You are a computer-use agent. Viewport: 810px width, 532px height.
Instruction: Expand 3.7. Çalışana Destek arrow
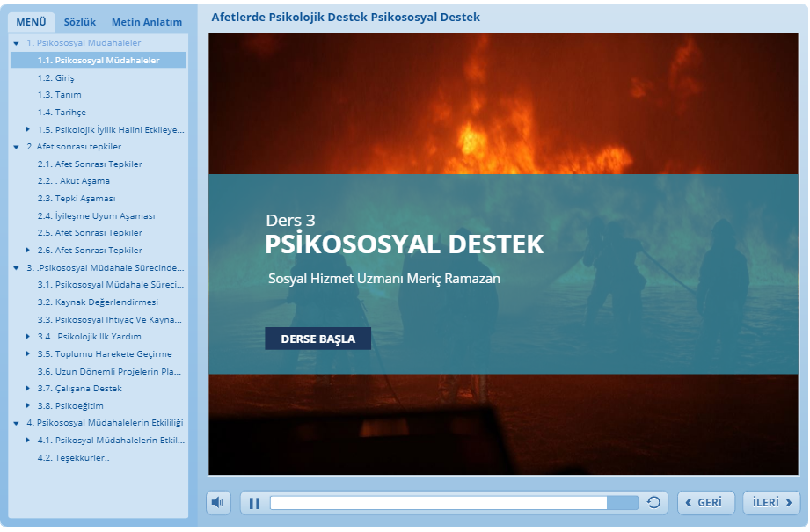[27, 388]
